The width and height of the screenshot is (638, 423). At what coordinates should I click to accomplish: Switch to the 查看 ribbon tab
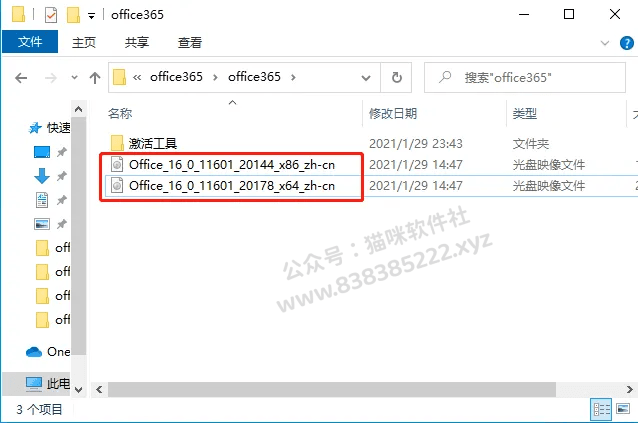[190, 42]
